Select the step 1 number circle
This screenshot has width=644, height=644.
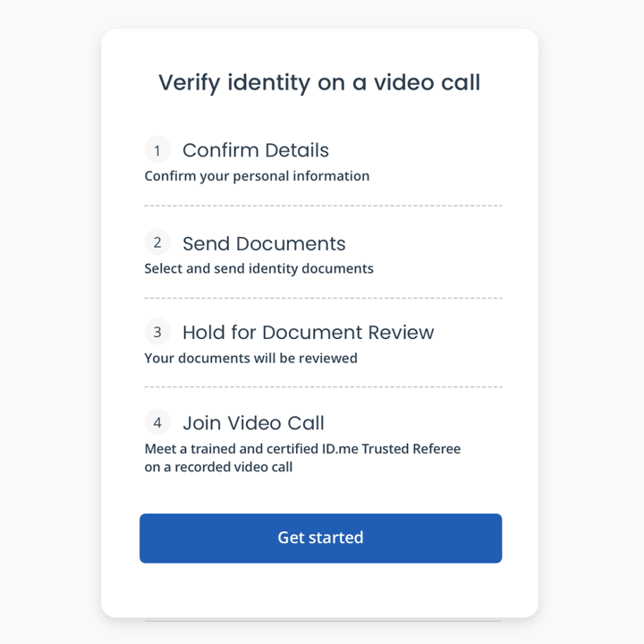pos(157,149)
